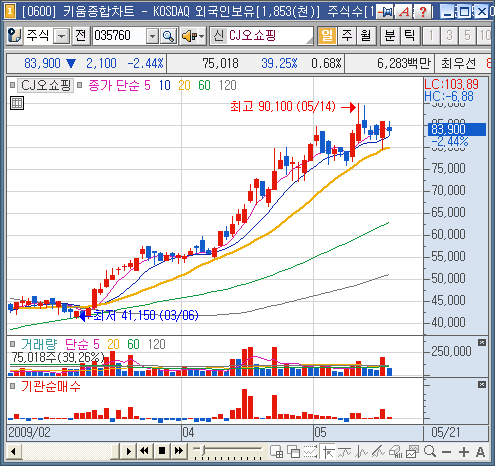Click the 20-day moving average label
This screenshot has height=466, width=495.
pyautogui.click(x=184, y=86)
